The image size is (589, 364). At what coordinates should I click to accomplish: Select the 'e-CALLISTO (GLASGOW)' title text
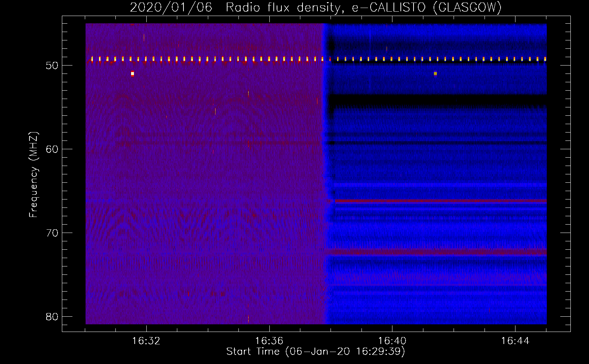coord(427,7)
